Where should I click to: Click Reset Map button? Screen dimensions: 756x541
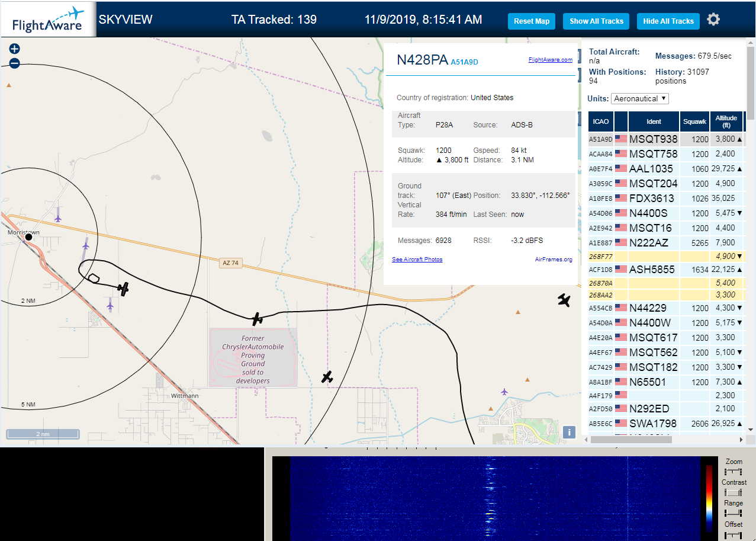532,21
